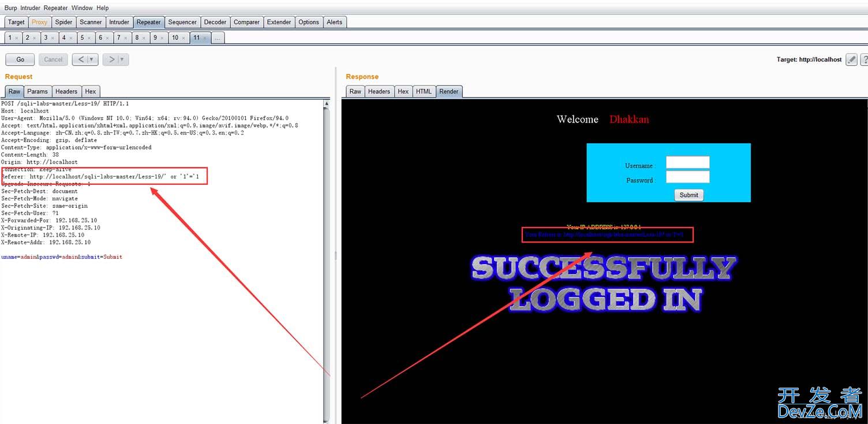Screen dimensions: 868x424
Task: Select the request Headers tab
Action: 66,91
